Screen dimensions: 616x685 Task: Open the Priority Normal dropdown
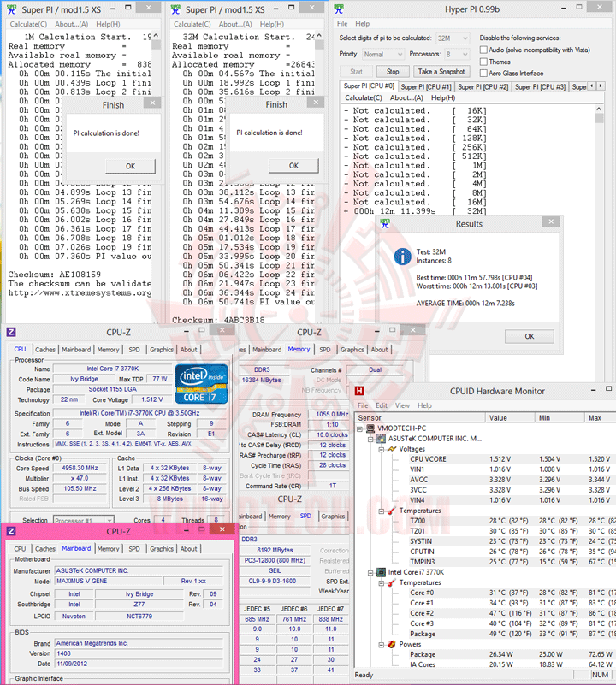(x=382, y=54)
